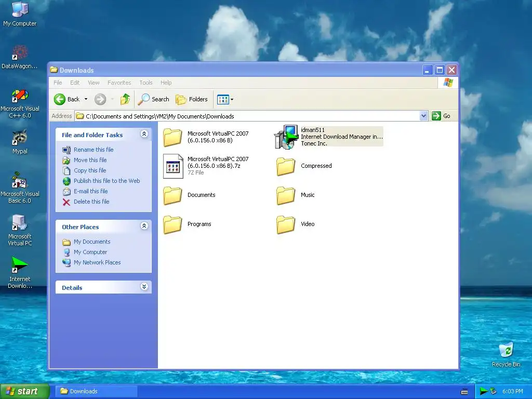This screenshot has height=399, width=532.
Task: Click the on-screen keyboard taskbar icon
Action: click(464, 392)
